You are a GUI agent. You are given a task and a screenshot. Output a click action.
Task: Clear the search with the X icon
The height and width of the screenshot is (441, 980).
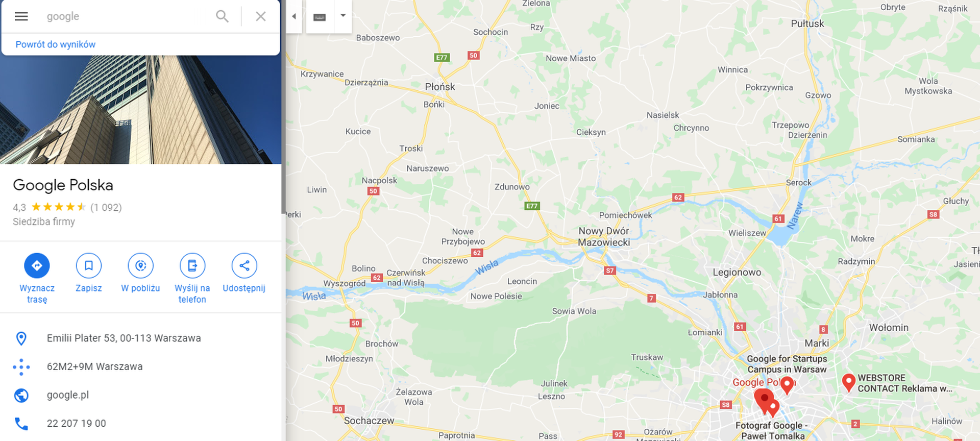coord(261,16)
